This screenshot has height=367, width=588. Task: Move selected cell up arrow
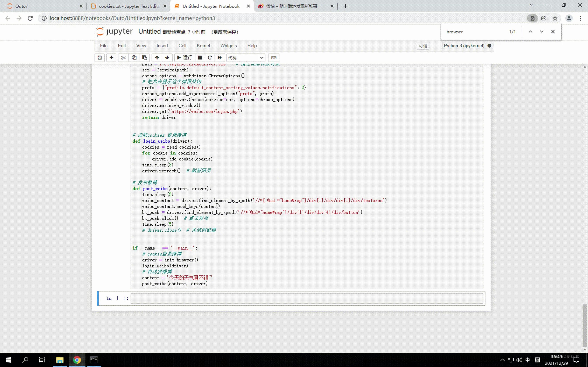pyautogui.click(x=157, y=57)
